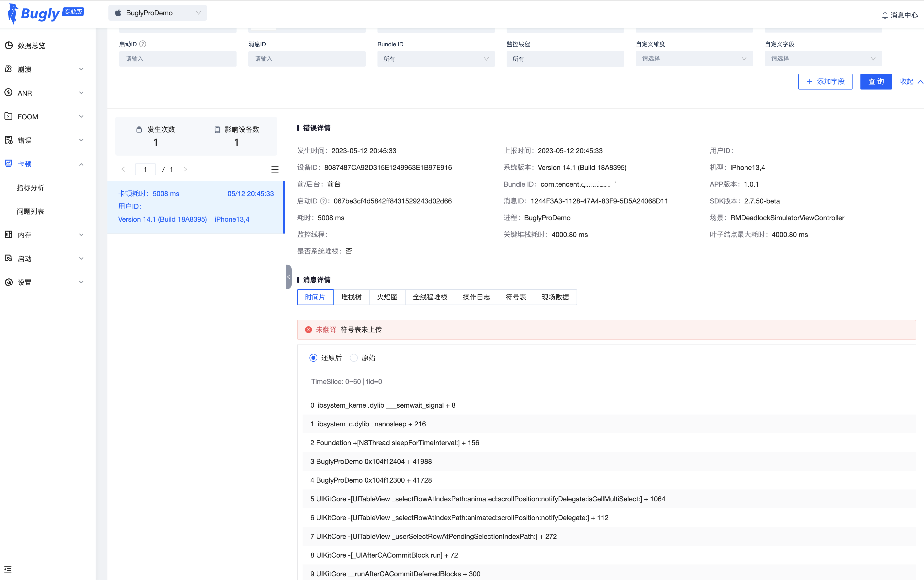Viewport: 924px width, 580px height.
Task: Switch to the 全线程堆栈 tab
Action: point(430,297)
